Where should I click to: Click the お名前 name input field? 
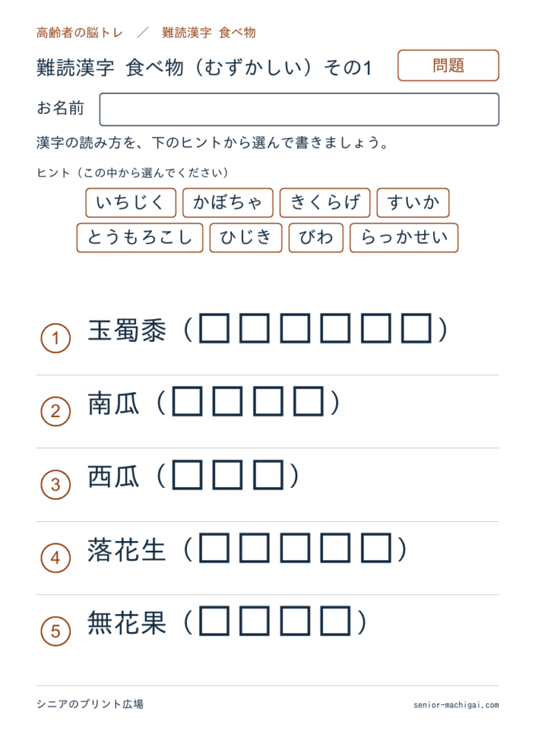pos(299,109)
